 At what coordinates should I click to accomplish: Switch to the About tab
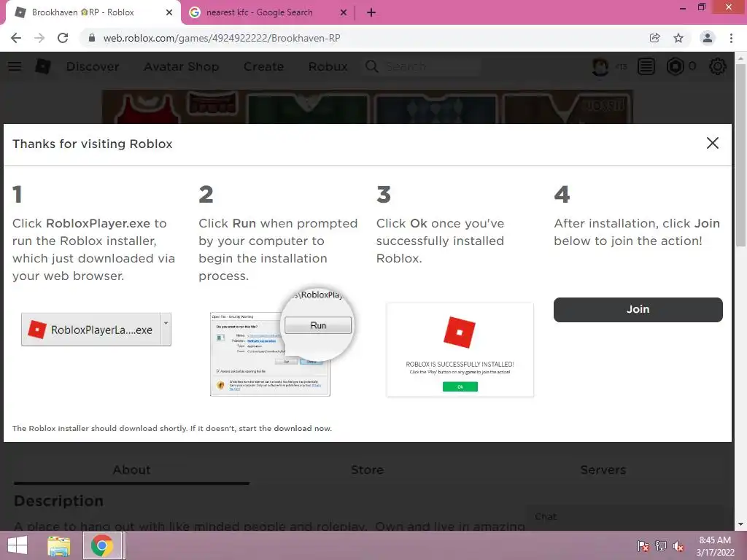(x=131, y=470)
